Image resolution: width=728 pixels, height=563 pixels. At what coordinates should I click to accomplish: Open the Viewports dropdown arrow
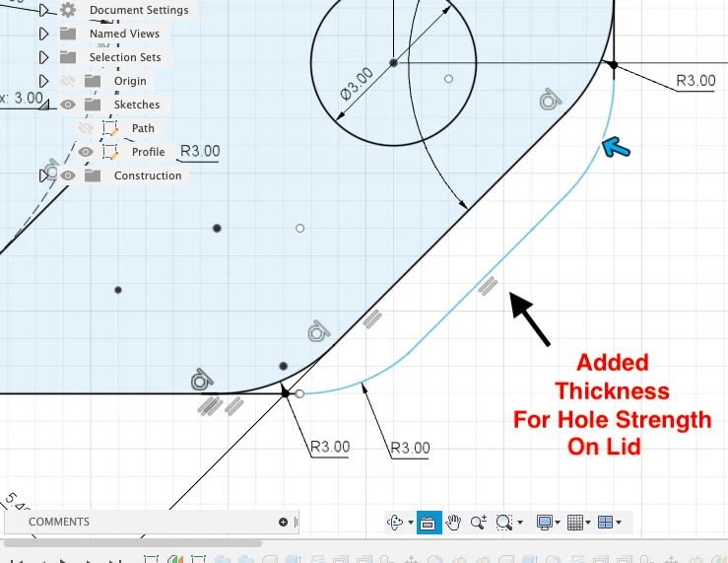619,523
